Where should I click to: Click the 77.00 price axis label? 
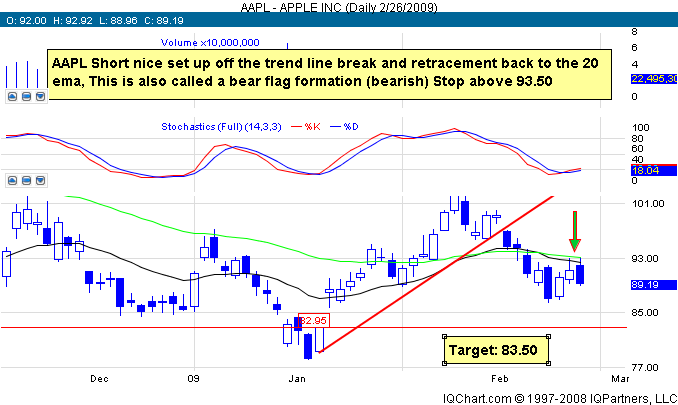(x=645, y=367)
